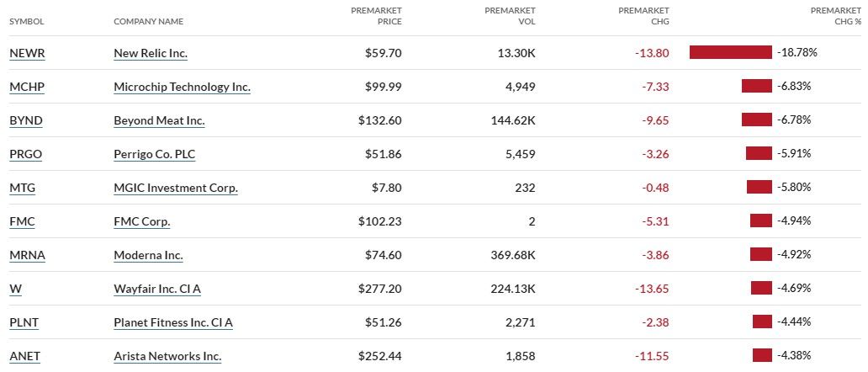Select Planet Fitness Inc. Cl A link
Screen dimensions: 868x372
(x=173, y=322)
